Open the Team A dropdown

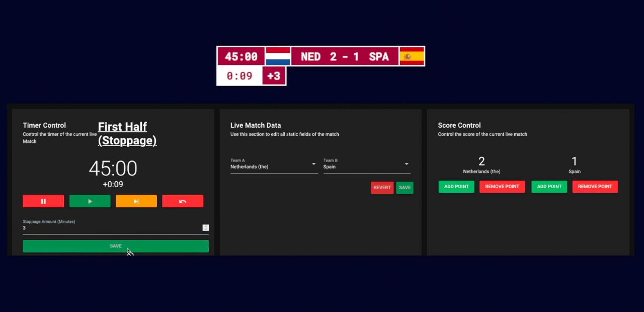pos(274,165)
